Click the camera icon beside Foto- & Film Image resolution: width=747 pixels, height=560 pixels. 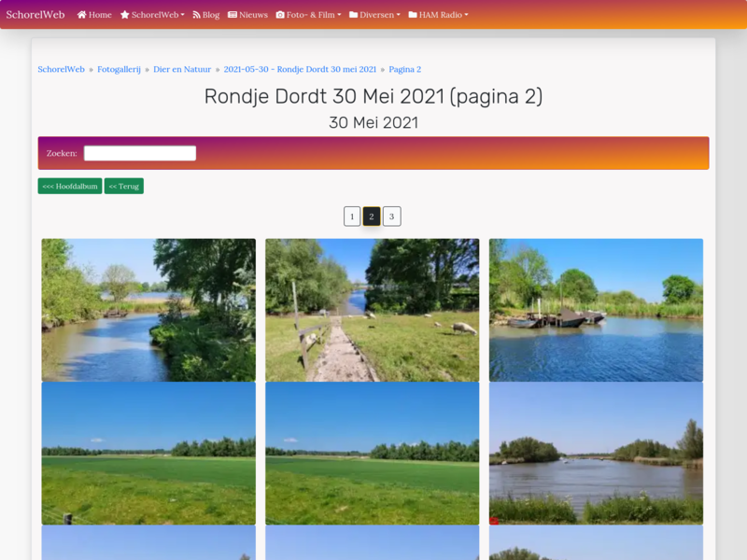coord(280,15)
